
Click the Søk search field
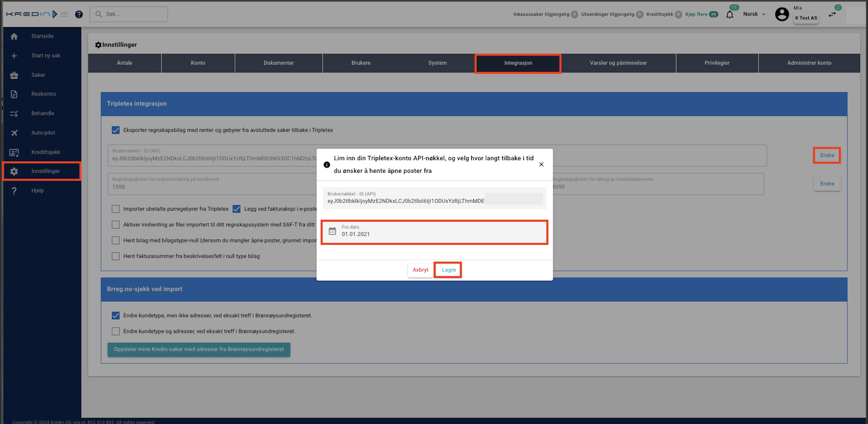tap(129, 14)
